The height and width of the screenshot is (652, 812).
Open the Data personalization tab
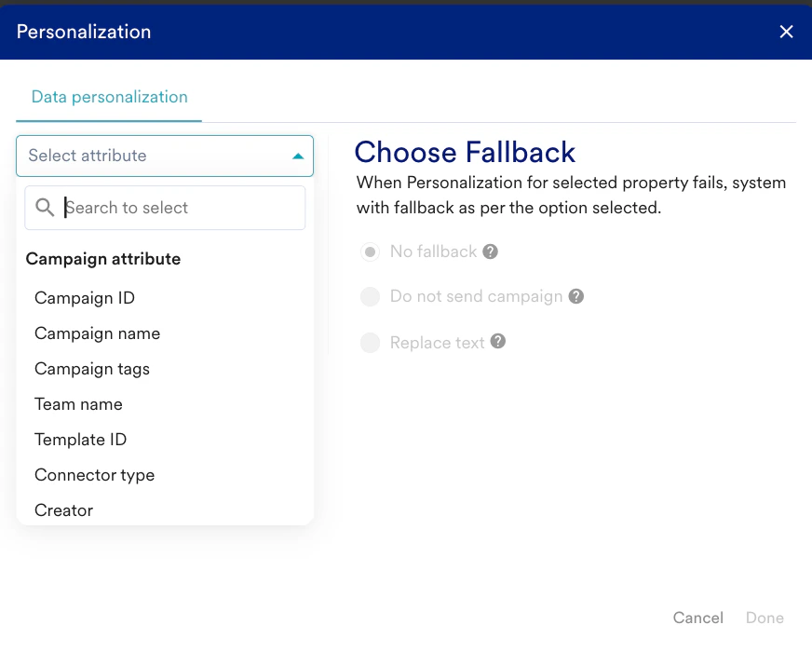(109, 97)
